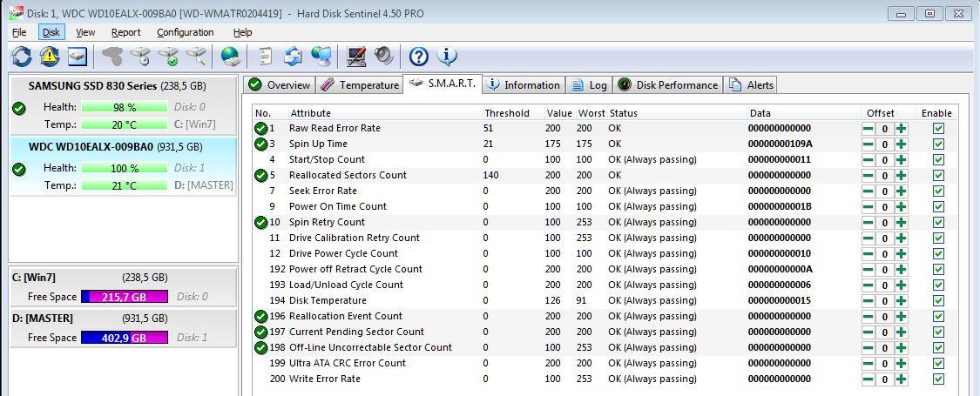This screenshot has height=396, width=980.
Task: Increase offset with plus for Raw Read Error Rate
Action: tap(901, 129)
